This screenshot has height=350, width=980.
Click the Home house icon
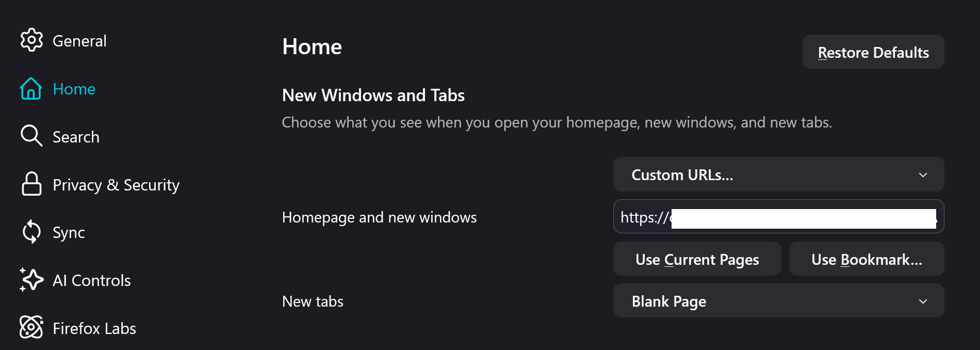coord(31,89)
